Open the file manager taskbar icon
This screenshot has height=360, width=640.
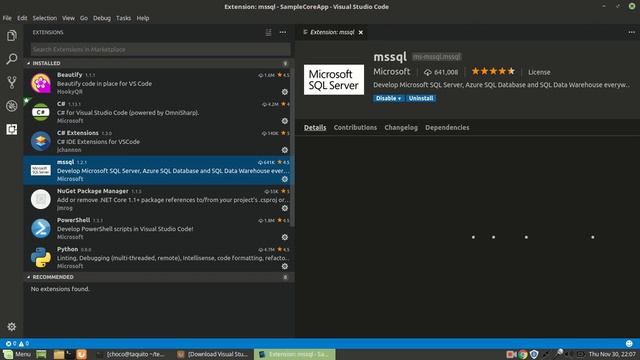pyautogui.click(x=59, y=354)
